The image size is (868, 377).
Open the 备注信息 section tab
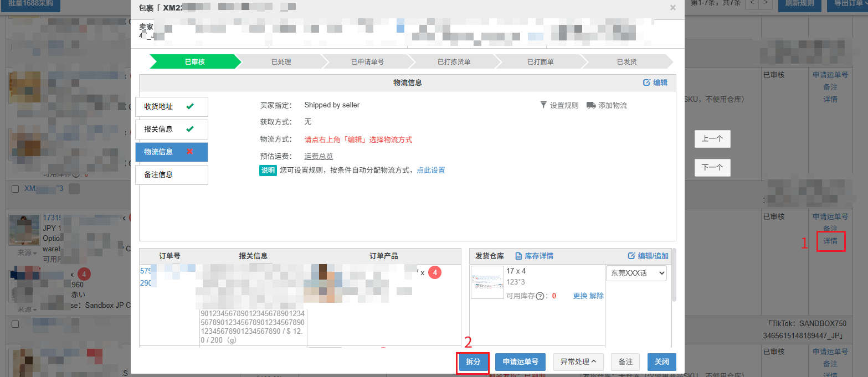tap(172, 174)
